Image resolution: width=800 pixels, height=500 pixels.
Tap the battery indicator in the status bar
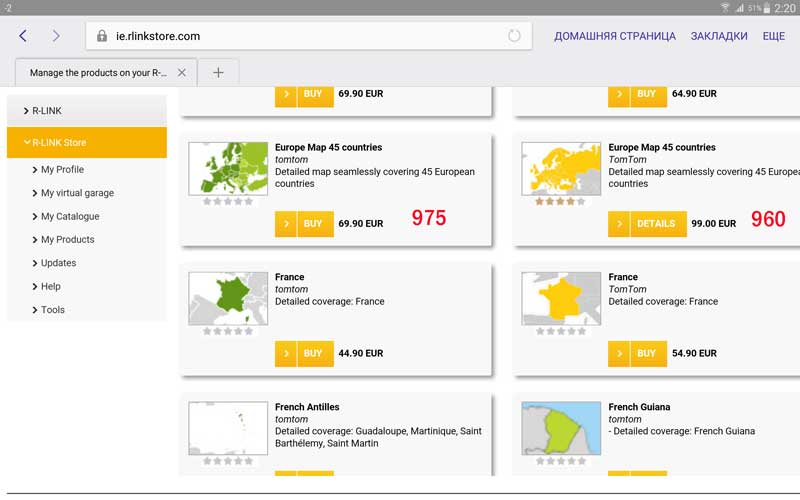click(x=766, y=8)
